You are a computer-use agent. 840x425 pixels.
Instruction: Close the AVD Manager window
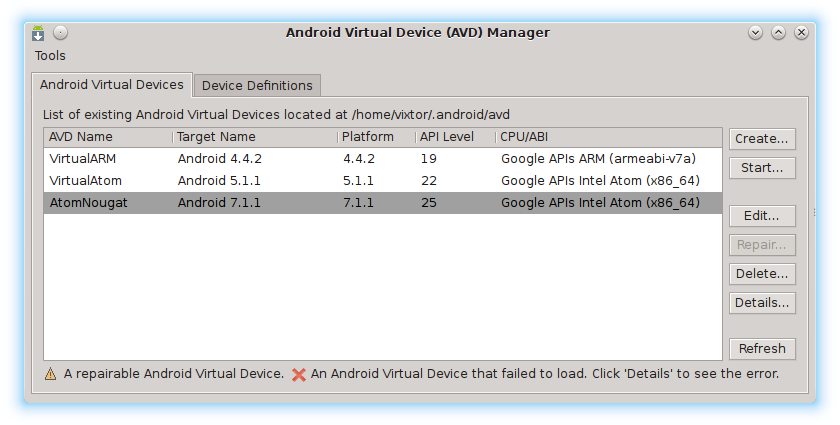pyautogui.click(x=801, y=33)
